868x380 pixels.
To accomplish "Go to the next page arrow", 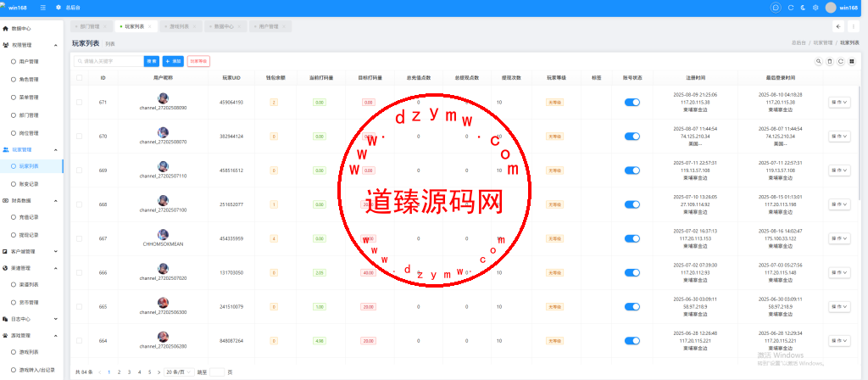I will tap(159, 372).
